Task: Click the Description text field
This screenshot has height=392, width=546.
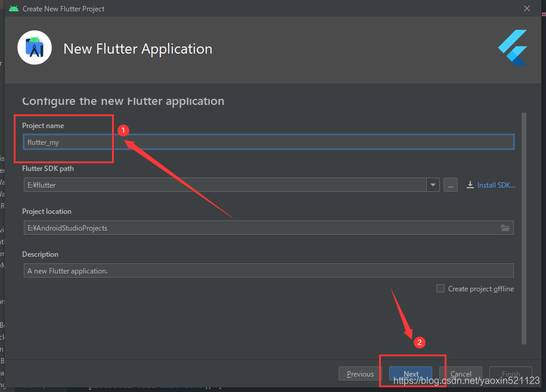Action: (x=268, y=270)
